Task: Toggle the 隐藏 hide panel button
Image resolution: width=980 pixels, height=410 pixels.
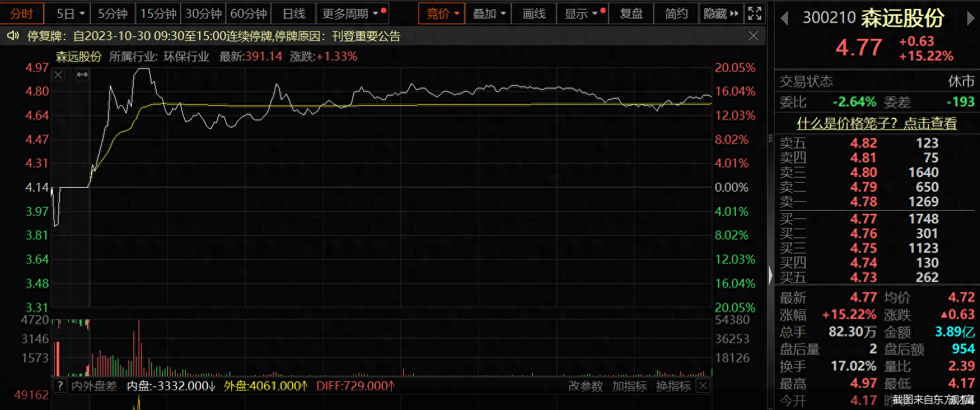Action: pyautogui.click(x=721, y=13)
